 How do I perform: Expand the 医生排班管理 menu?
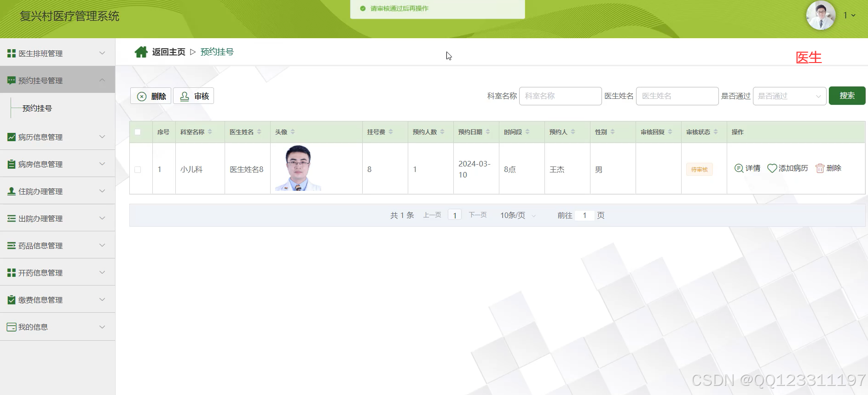[102, 53]
